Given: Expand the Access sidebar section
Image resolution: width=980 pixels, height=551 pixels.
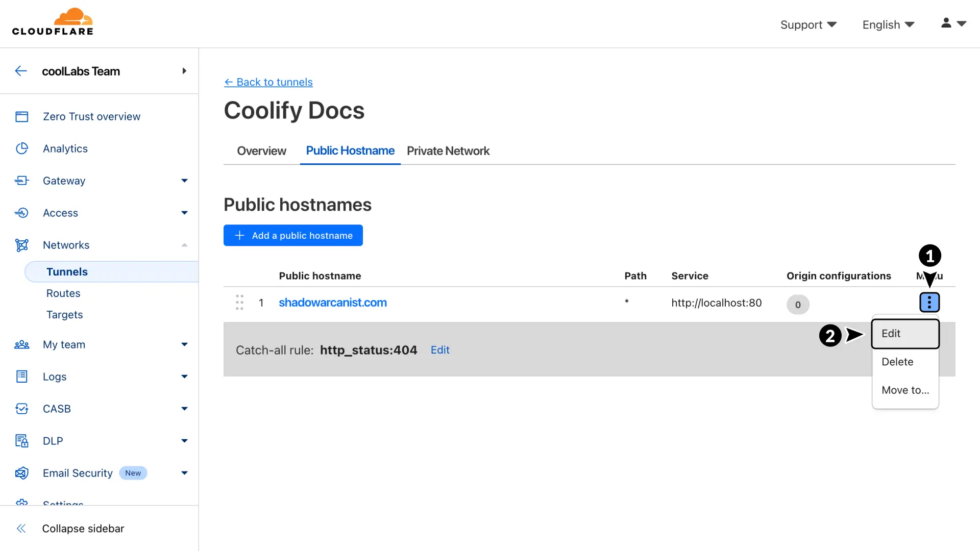Looking at the screenshot, I should tap(184, 213).
